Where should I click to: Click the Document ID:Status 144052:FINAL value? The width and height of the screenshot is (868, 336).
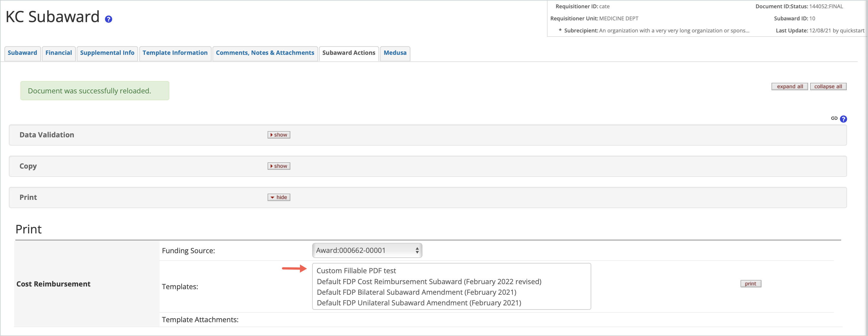[x=826, y=6]
